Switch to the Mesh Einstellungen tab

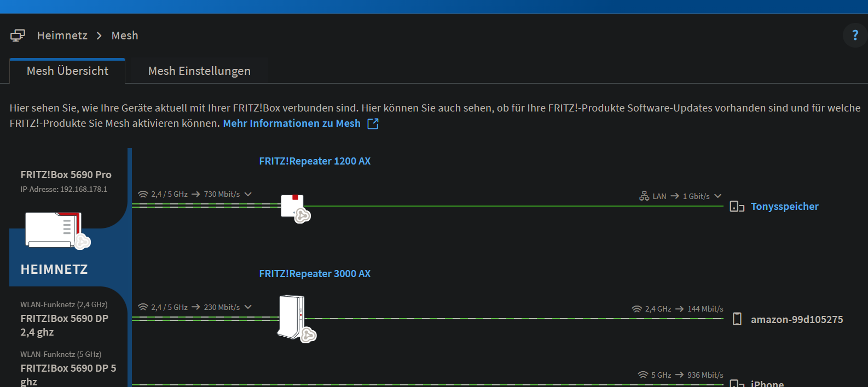199,71
